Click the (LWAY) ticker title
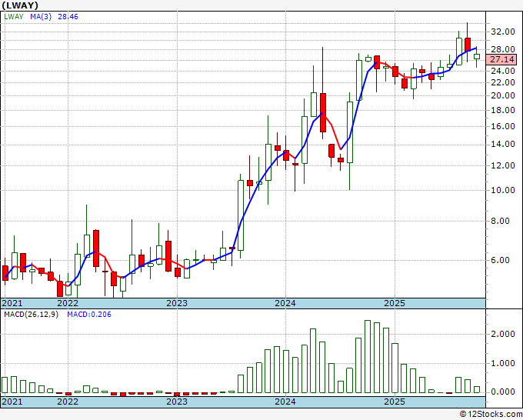Viewport: 523px width, 420px height. coord(21,5)
